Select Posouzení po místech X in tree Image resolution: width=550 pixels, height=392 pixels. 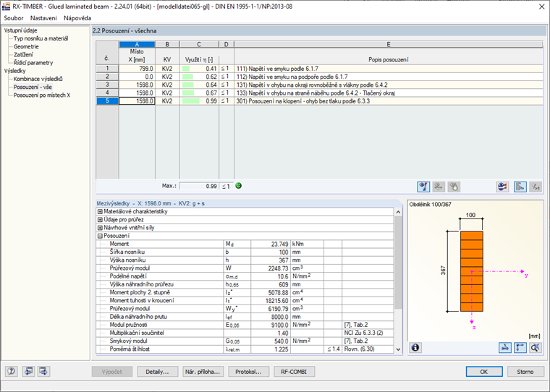tap(42, 95)
